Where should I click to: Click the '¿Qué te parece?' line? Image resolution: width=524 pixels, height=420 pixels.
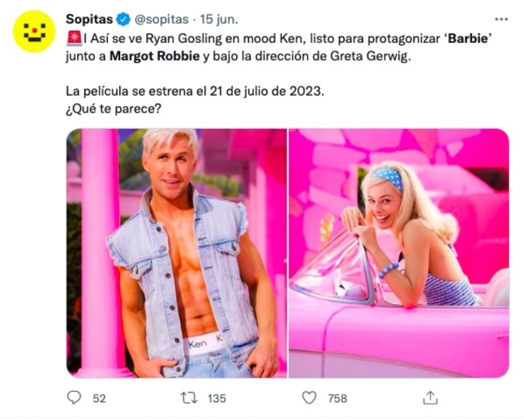[x=117, y=108]
